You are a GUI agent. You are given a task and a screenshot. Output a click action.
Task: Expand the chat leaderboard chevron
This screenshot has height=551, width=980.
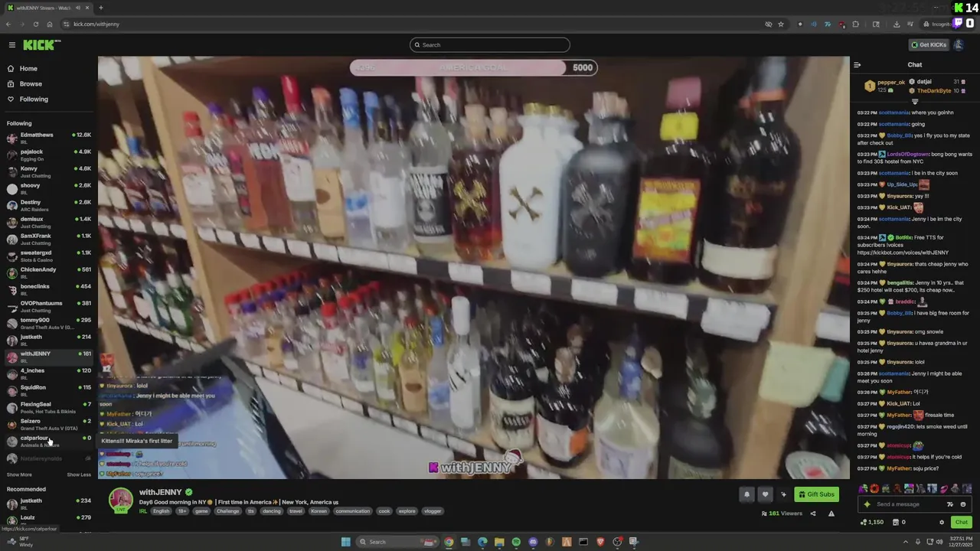pos(915,101)
